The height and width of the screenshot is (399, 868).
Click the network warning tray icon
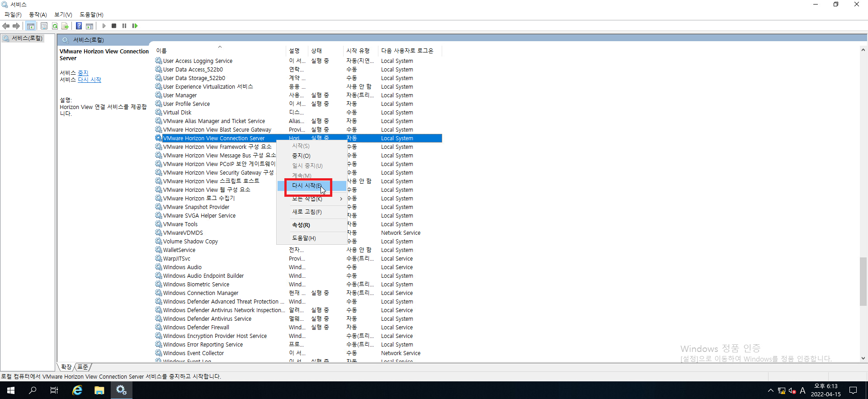(x=782, y=391)
